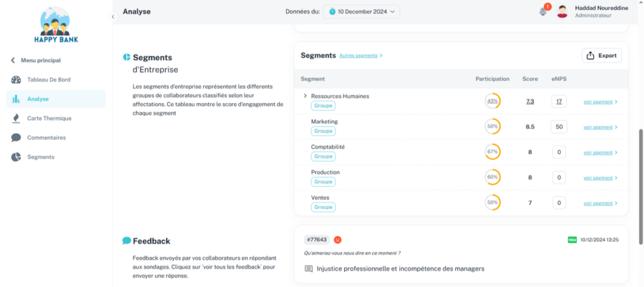Open the date dropdown showing 10 December 2024
Viewport: 644px width, 287px height.
tap(361, 11)
